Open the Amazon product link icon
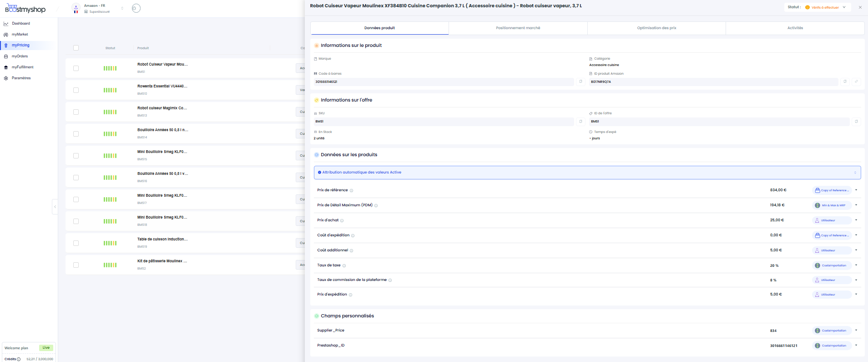This screenshot has width=868, height=362. pyautogui.click(x=856, y=82)
